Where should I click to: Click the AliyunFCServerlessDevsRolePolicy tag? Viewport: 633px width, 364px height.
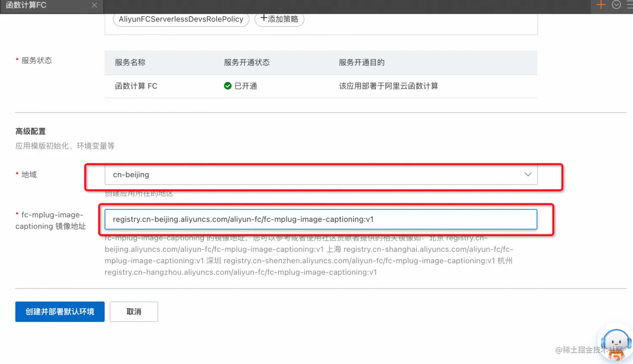pyautogui.click(x=181, y=19)
